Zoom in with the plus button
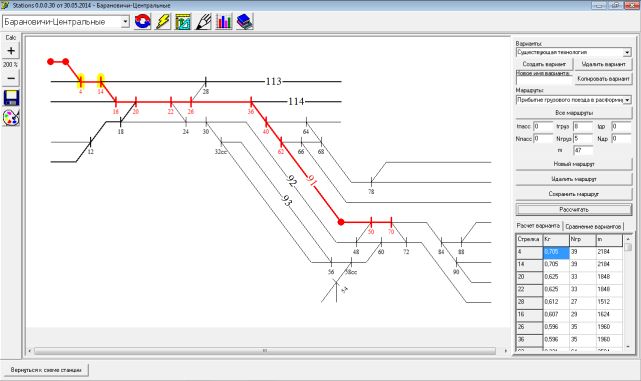 point(11,51)
